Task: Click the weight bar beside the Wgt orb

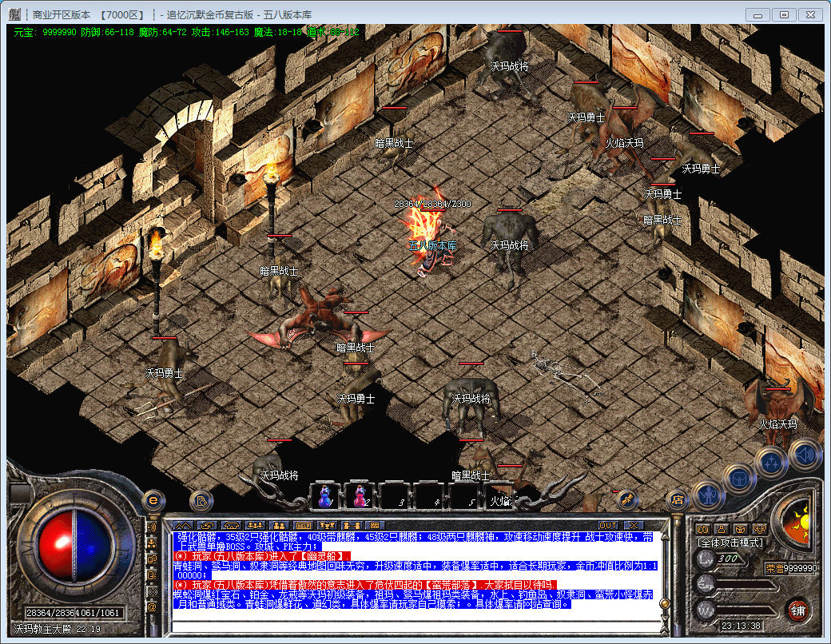Action: (x=747, y=610)
